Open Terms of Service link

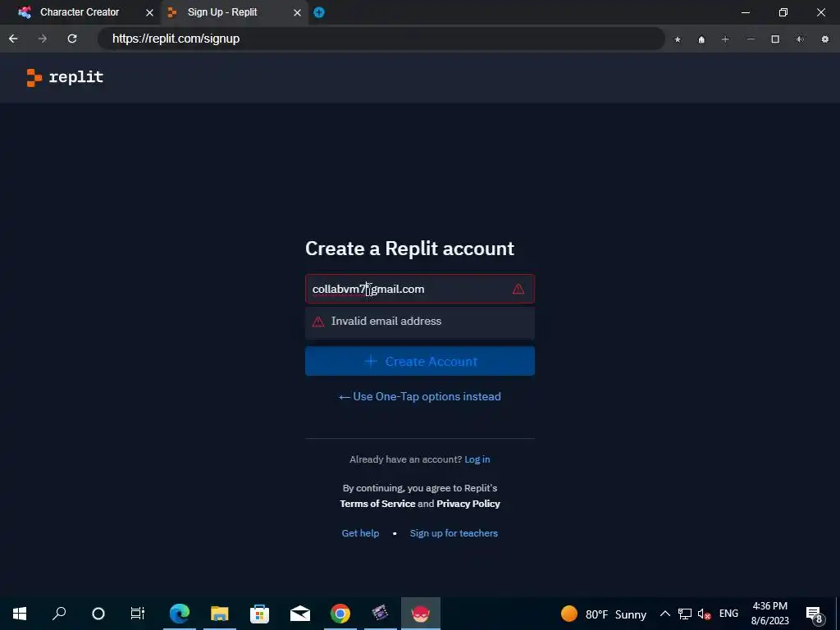(x=377, y=504)
